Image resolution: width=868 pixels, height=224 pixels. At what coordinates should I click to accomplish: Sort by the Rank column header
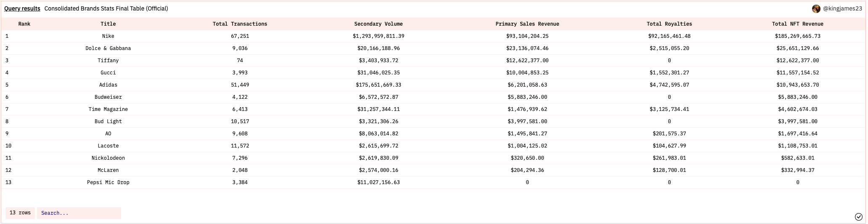point(24,24)
